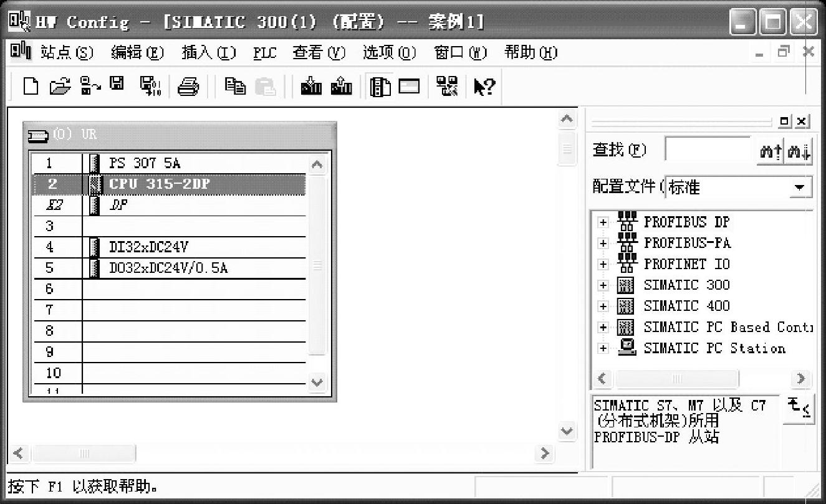
Task: Create a new station with New icon
Action: 31,87
